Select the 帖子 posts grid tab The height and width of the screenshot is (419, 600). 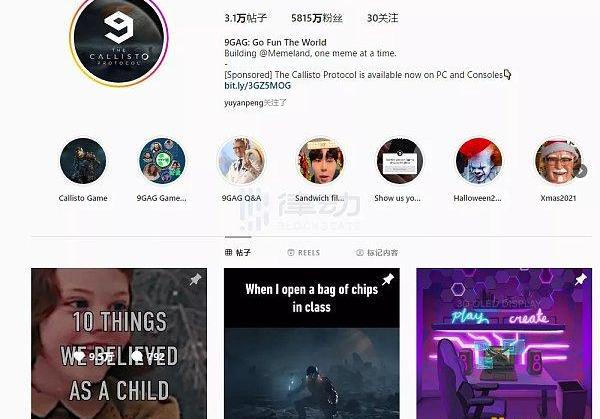tap(238, 253)
